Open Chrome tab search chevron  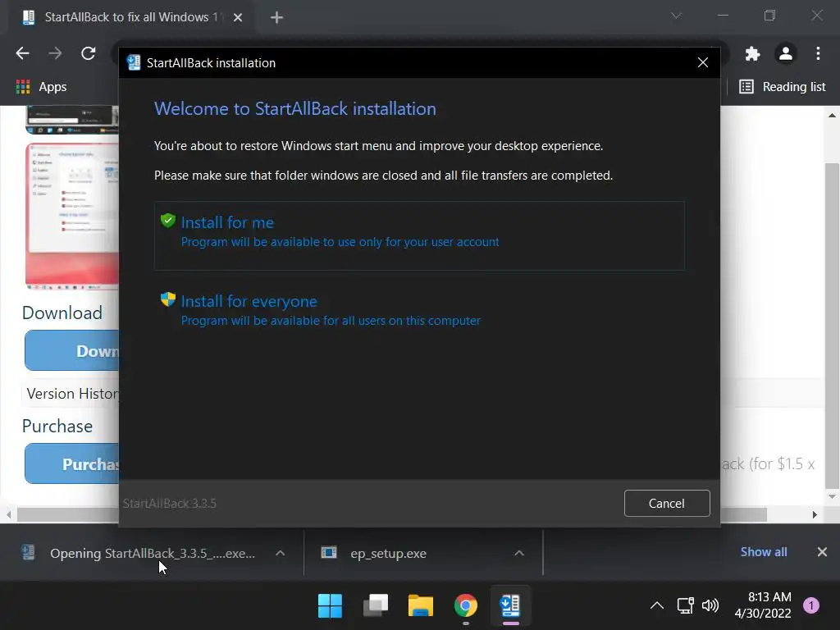click(x=676, y=16)
